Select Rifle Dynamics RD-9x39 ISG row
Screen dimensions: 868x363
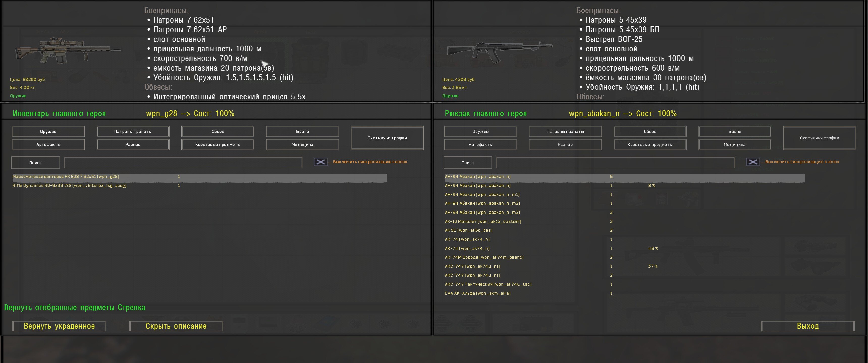pyautogui.click(x=69, y=186)
